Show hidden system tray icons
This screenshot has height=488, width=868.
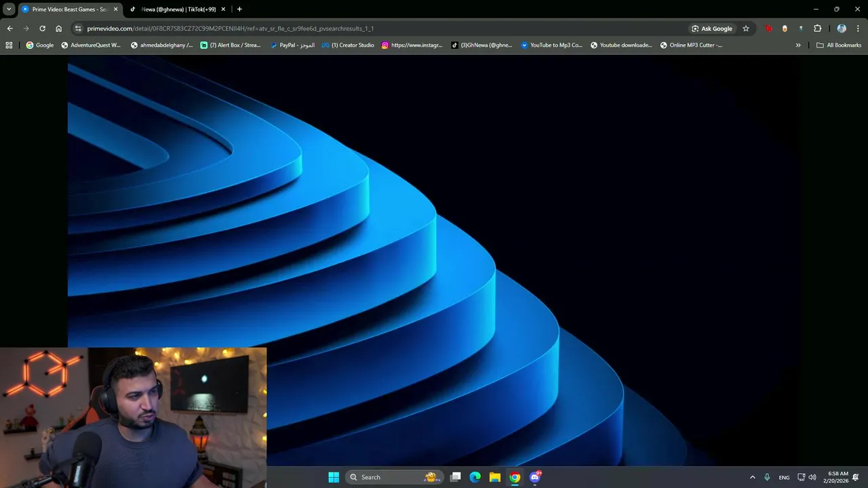[x=752, y=477]
